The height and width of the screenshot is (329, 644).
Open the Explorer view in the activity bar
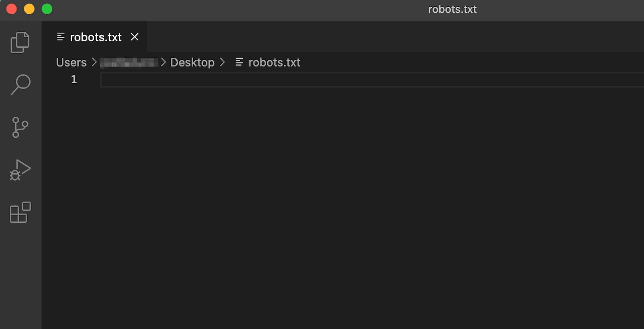coord(20,42)
